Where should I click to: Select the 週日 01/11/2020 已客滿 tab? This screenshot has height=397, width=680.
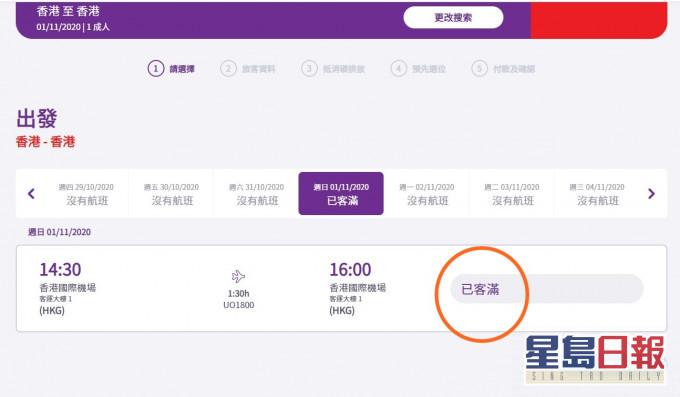point(341,194)
